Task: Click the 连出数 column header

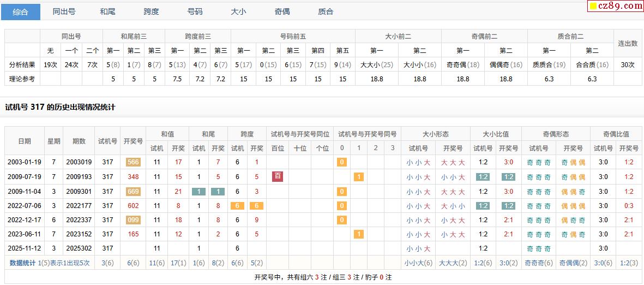Action: [628, 43]
